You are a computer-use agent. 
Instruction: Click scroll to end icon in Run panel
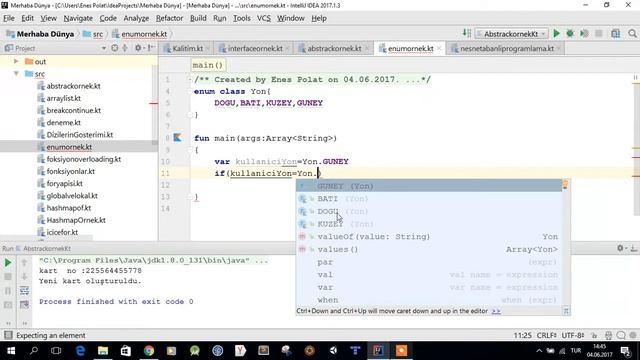click(24, 304)
